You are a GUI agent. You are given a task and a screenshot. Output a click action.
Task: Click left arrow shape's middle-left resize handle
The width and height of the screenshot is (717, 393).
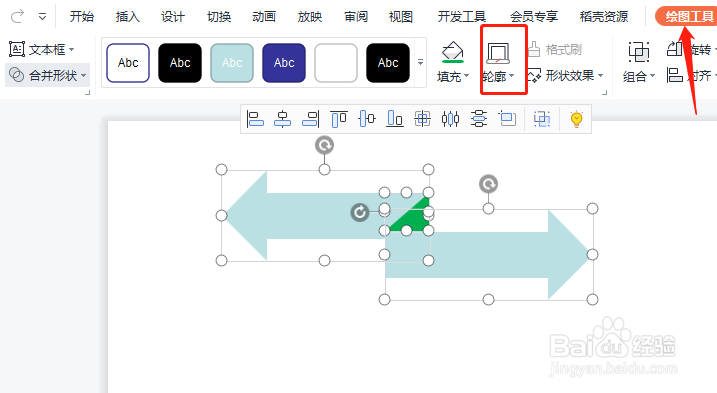(x=221, y=215)
